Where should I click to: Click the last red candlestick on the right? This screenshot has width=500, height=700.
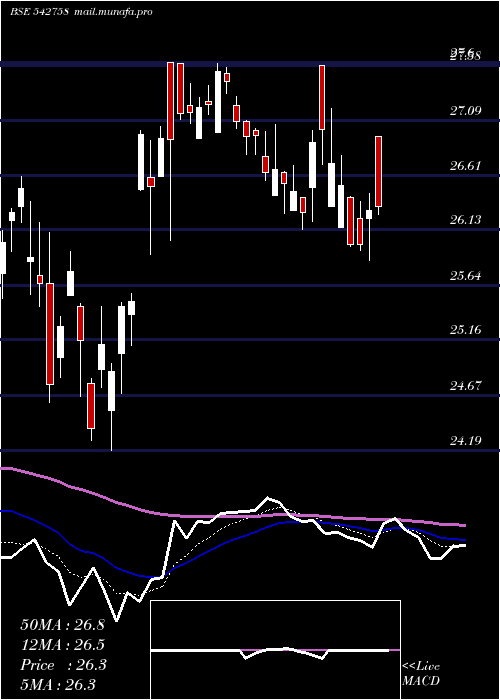pos(379,171)
